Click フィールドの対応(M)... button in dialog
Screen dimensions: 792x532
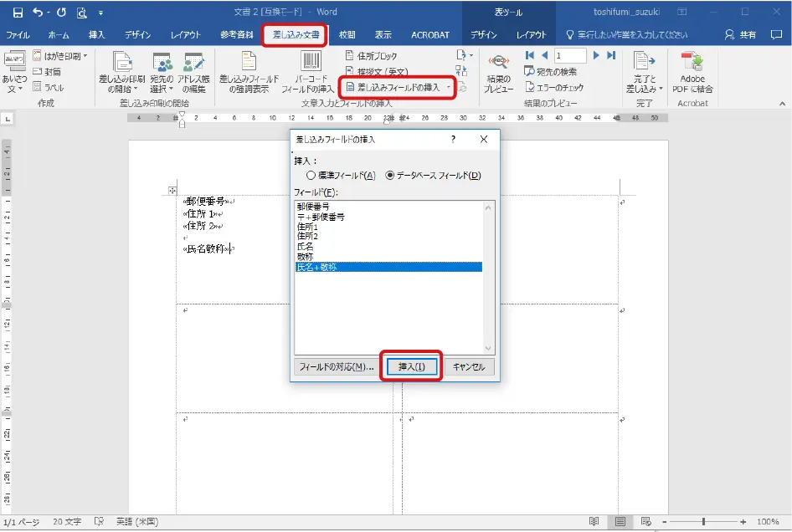pyautogui.click(x=337, y=366)
